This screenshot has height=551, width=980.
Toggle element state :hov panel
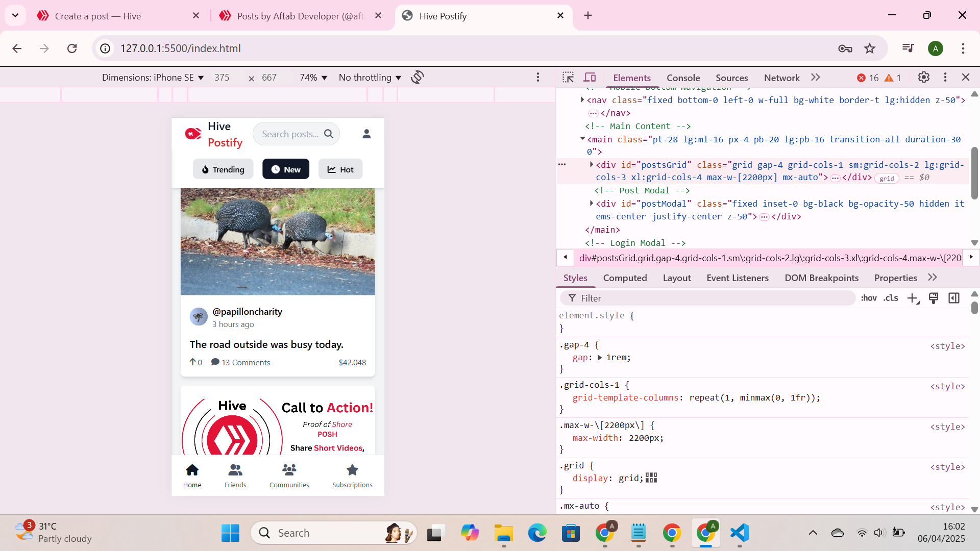869,298
